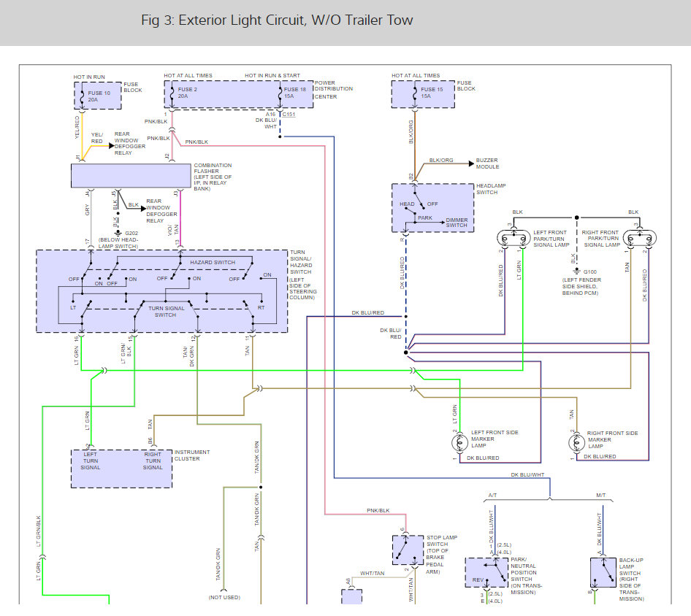Click the 'VIO/TAN' wire label
The width and height of the screenshot is (691, 616).
click(x=174, y=229)
